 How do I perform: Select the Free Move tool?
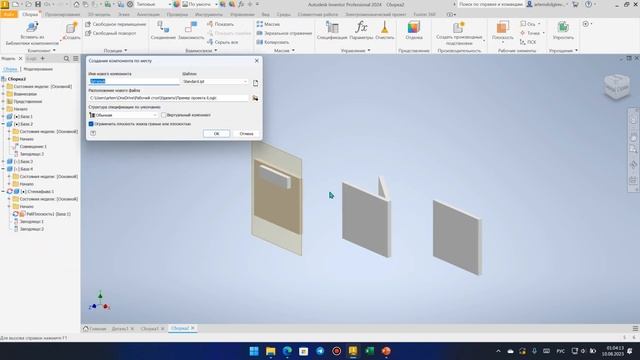click(116, 24)
